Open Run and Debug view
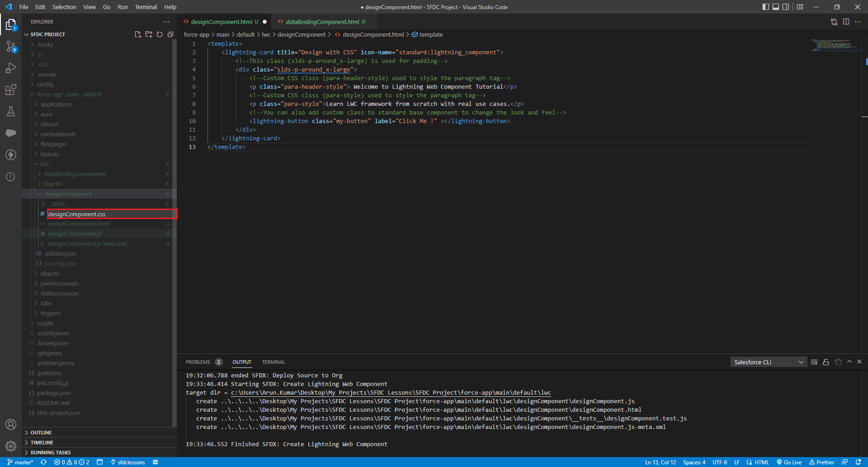The image size is (868, 467). pos(11,68)
